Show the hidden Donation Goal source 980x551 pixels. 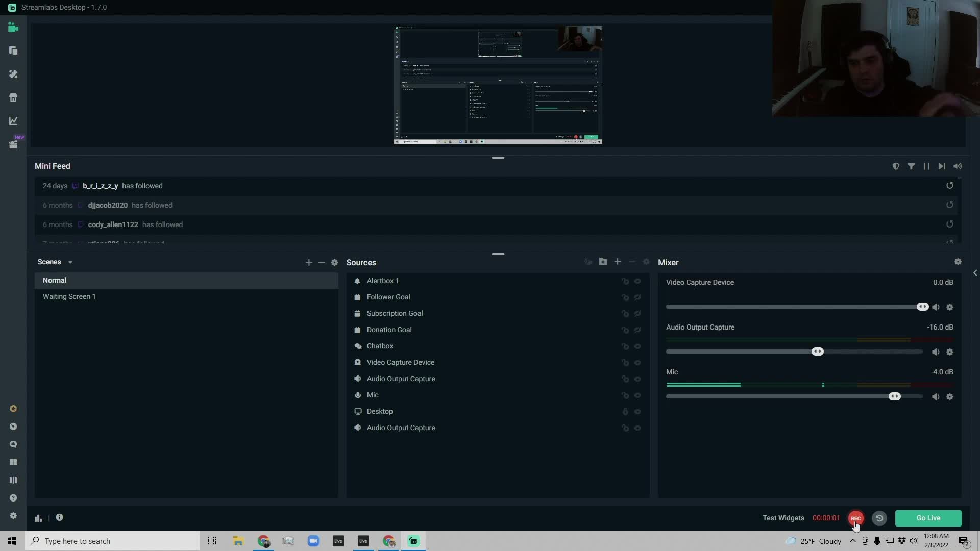[x=638, y=330]
